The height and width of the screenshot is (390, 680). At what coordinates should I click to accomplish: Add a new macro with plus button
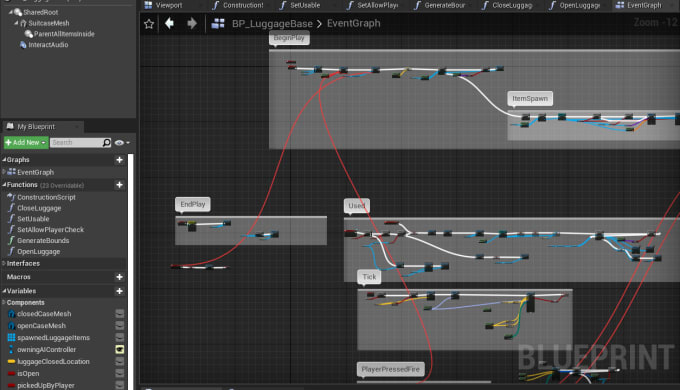119,277
